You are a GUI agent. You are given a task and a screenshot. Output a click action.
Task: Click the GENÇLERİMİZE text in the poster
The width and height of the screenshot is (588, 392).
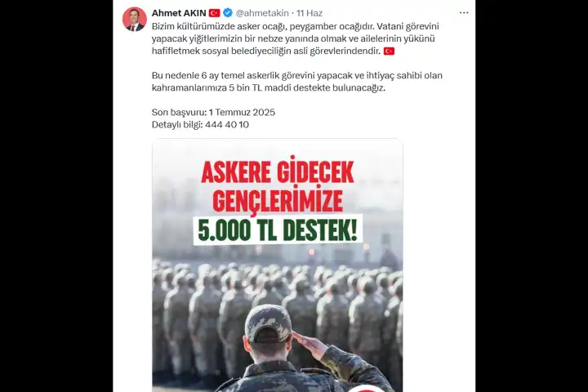(x=278, y=200)
